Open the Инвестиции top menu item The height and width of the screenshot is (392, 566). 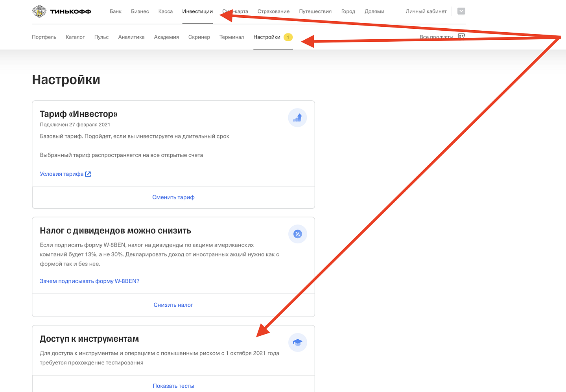coord(197,11)
